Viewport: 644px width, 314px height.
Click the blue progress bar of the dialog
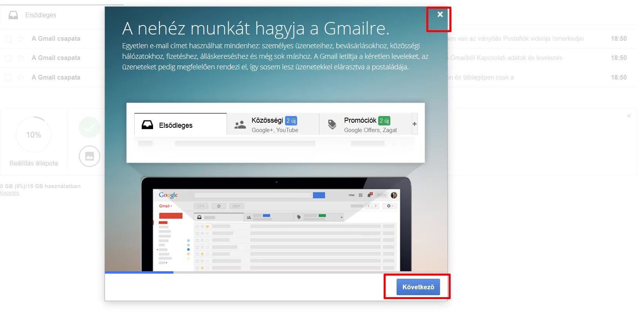pyautogui.click(x=139, y=272)
